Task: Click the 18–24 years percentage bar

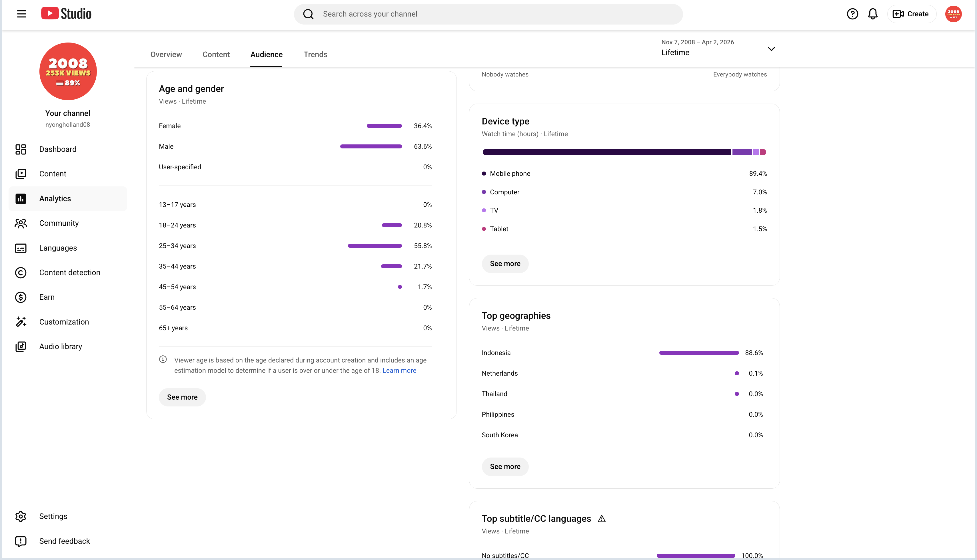Action: pyautogui.click(x=391, y=225)
